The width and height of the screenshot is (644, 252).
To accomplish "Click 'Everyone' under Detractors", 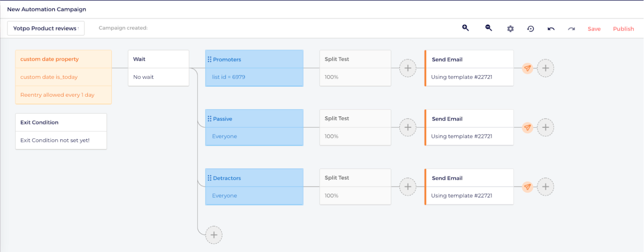I will pyautogui.click(x=224, y=195).
